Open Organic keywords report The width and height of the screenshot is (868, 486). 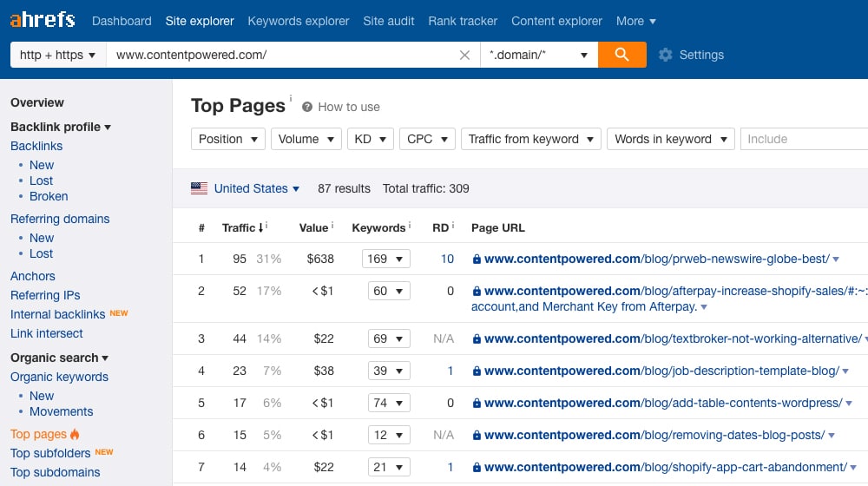[x=59, y=377]
